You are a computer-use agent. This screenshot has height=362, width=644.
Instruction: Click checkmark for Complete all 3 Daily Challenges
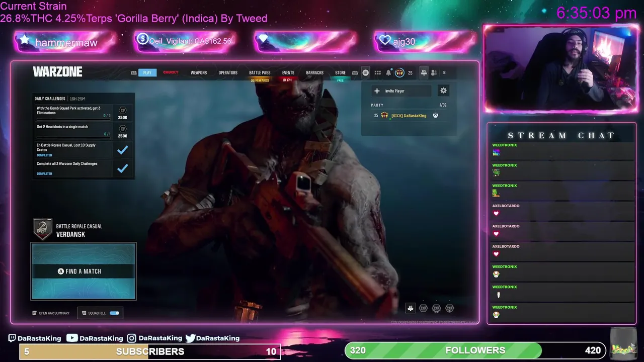click(x=122, y=168)
